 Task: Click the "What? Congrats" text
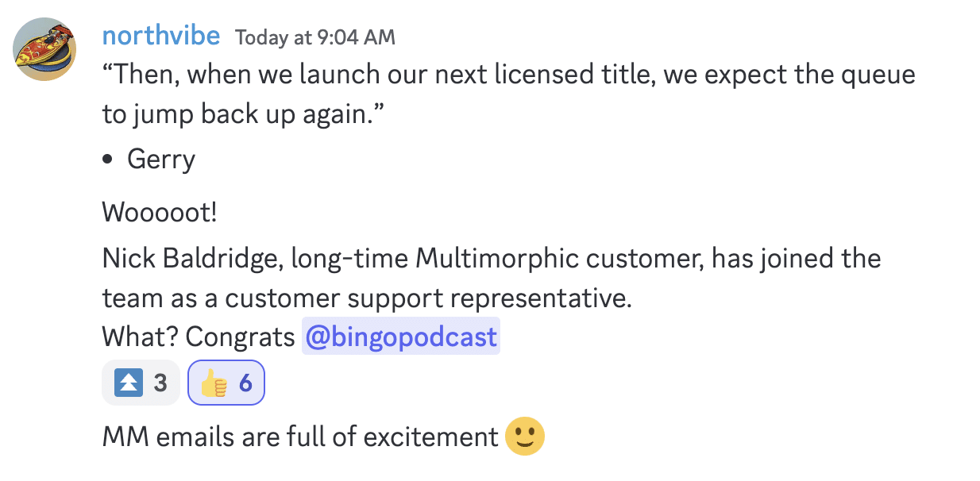click(199, 337)
